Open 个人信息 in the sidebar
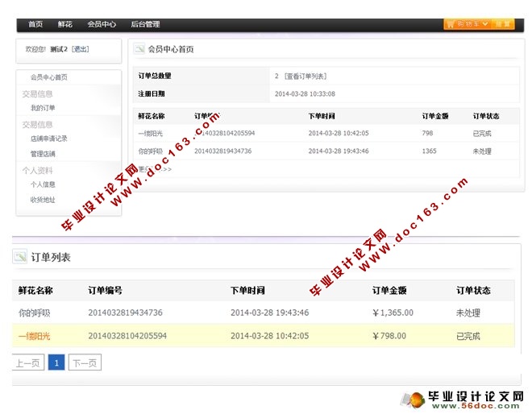The height and width of the screenshot is (414, 532). point(43,184)
